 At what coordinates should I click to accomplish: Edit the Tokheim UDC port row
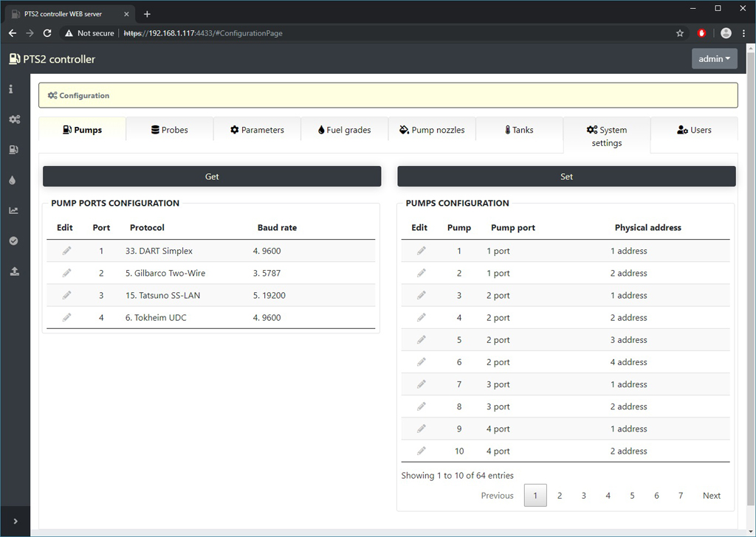tap(66, 318)
